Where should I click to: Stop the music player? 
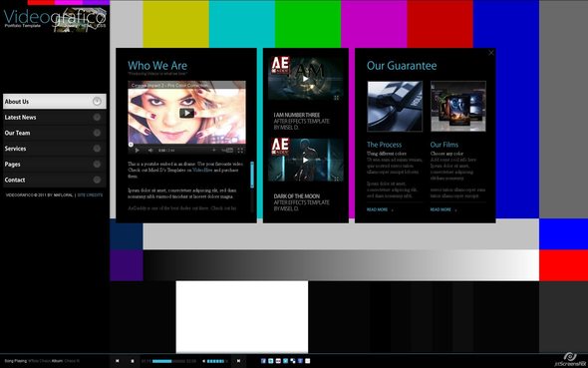[x=133, y=361]
